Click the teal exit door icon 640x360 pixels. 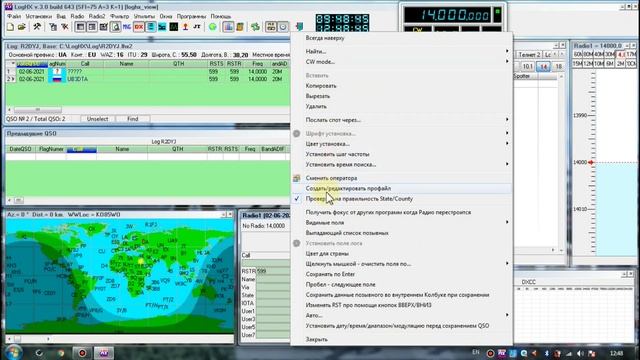point(300,27)
